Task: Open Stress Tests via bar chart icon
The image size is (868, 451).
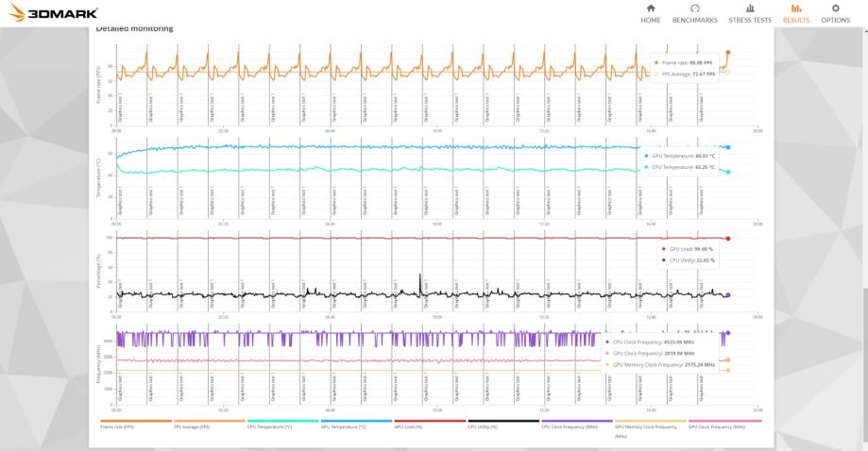Action: [750, 8]
